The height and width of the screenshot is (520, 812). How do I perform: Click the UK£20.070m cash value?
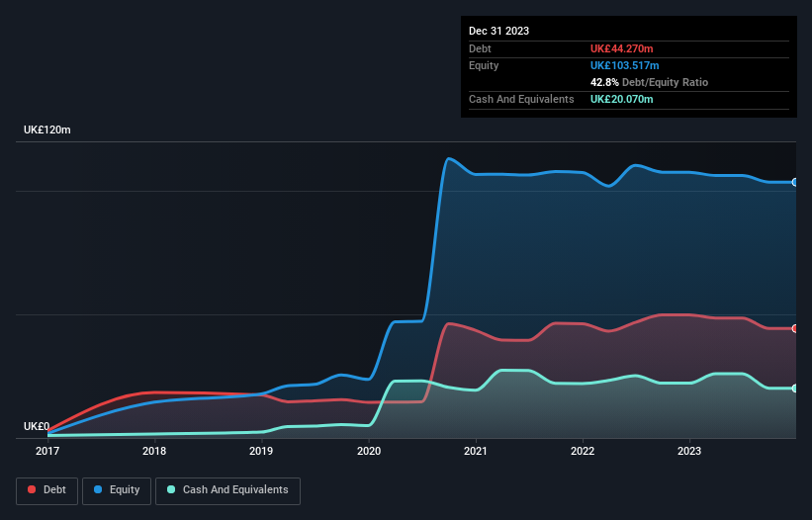pyautogui.click(x=621, y=99)
